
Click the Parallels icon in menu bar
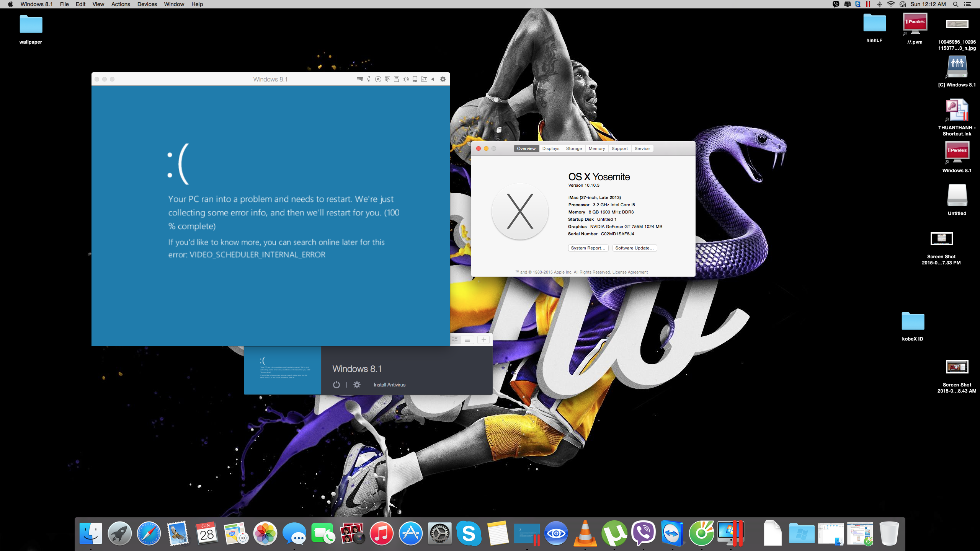point(868,4)
